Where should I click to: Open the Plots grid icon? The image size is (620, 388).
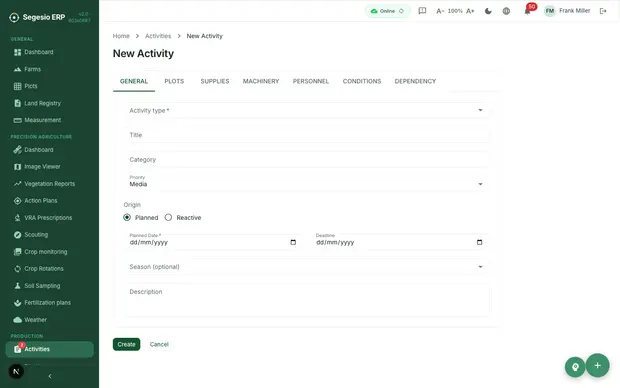[17, 86]
